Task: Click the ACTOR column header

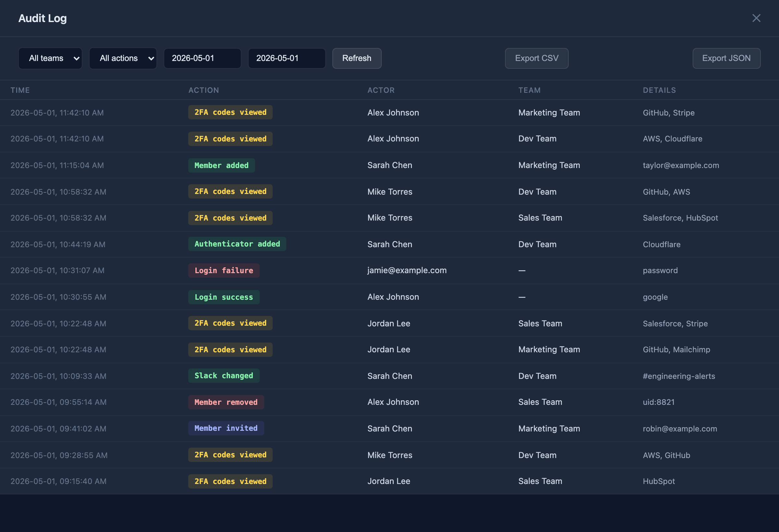Action: coord(381,90)
